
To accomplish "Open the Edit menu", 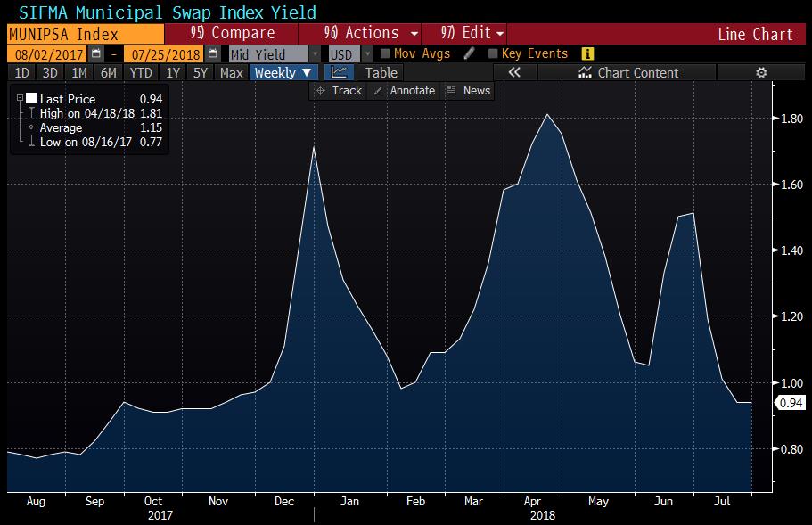I will point(472,33).
